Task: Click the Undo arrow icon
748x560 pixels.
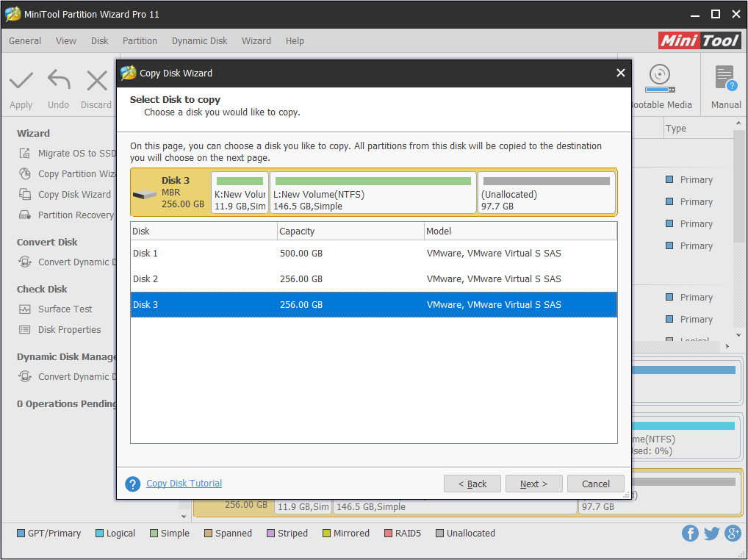Action: (58, 81)
